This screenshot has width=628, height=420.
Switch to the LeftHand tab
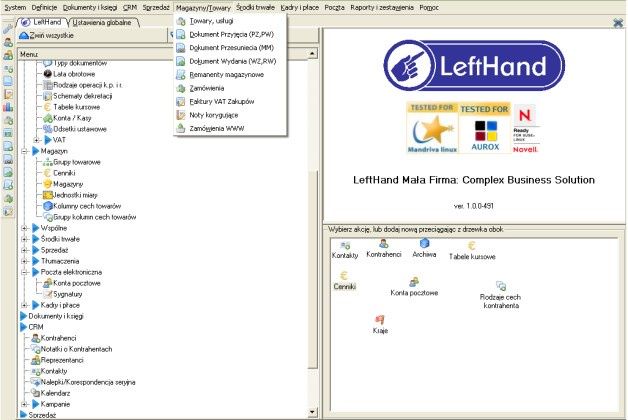click(41, 22)
